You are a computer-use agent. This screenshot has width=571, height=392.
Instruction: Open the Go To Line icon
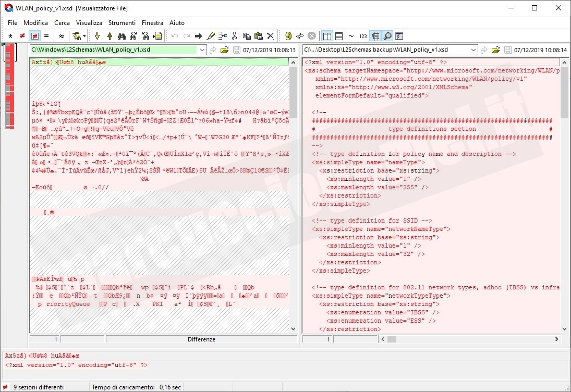click(157, 36)
